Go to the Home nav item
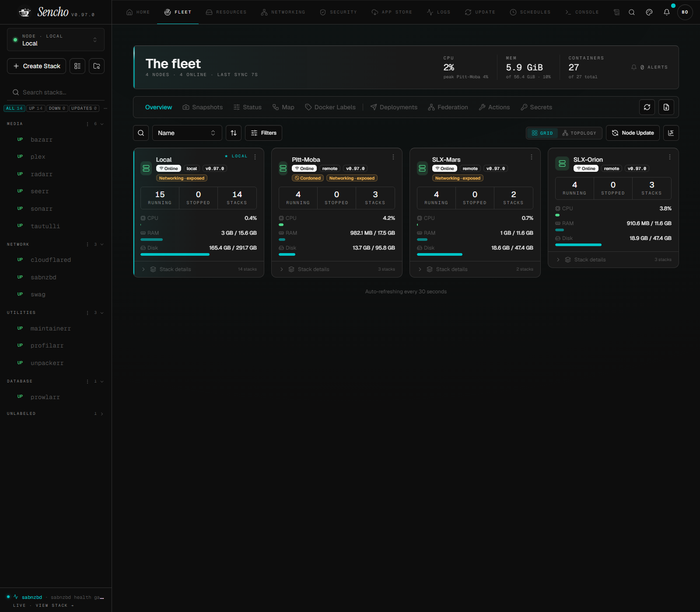Image resolution: width=700 pixels, height=612 pixels. pos(138,12)
